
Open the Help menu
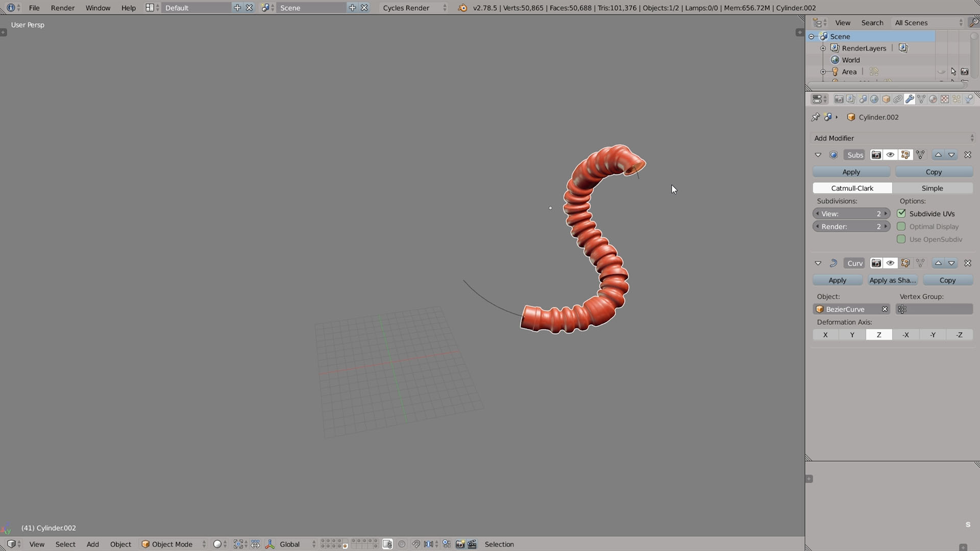tap(129, 8)
